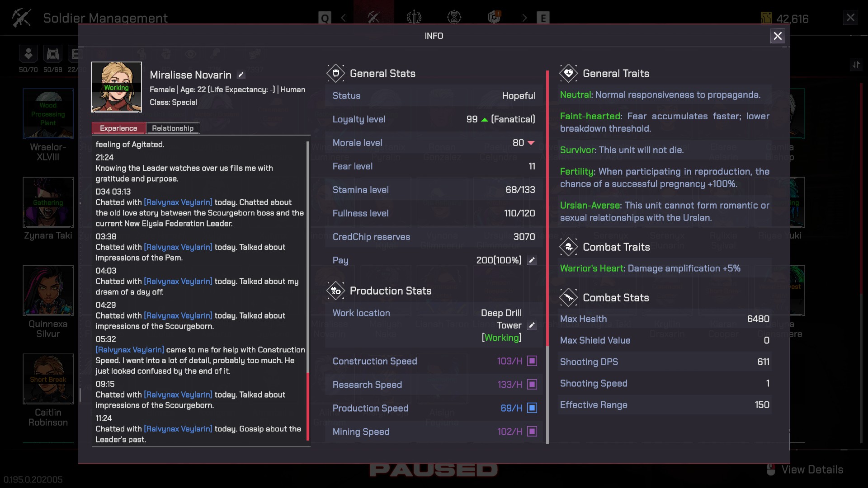This screenshot has width=868, height=488.
Task: Click the Deep Drill Tower work location text
Action: 501,319
